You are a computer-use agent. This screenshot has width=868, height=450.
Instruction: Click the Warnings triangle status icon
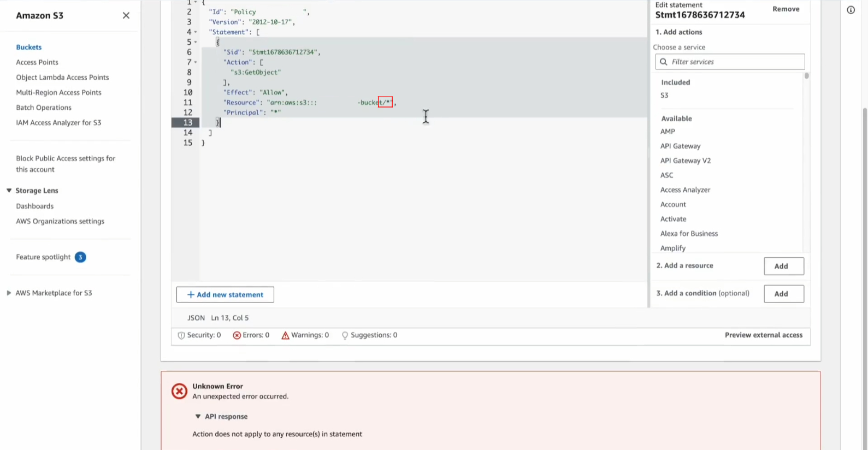(285, 335)
